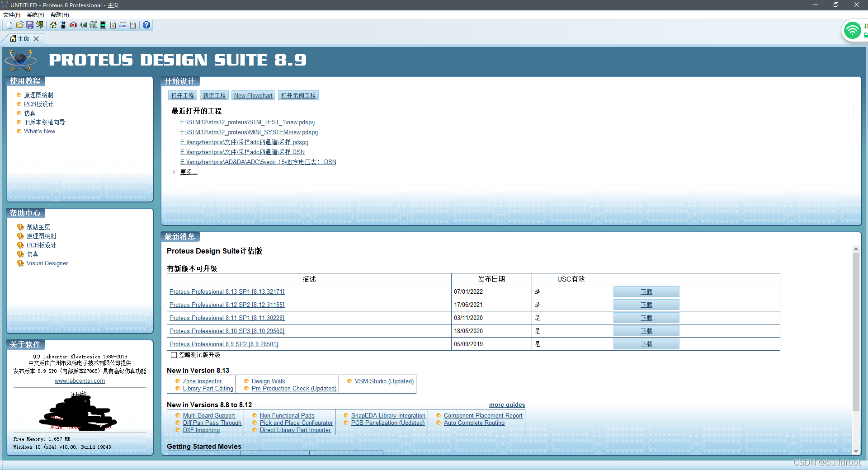
Task: Open recent file 采样adc四通道\采样.pdsprj
Action: tap(244, 142)
